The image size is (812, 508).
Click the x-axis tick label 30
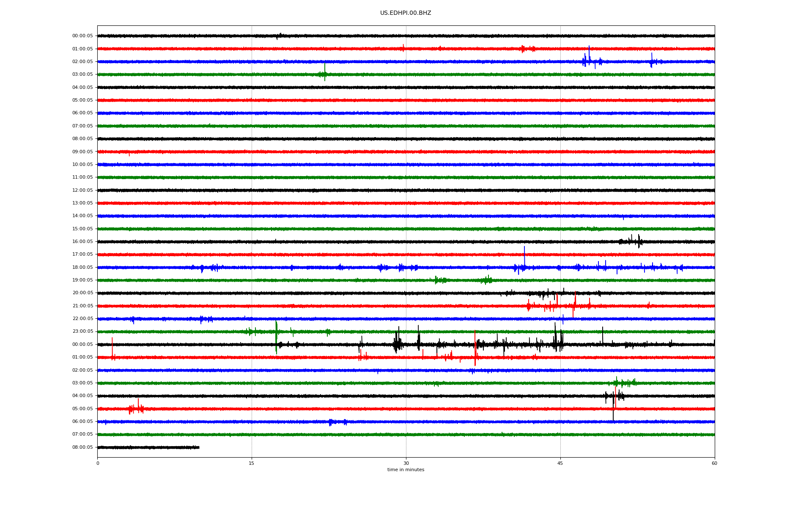pyautogui.click(x=406, y=463)
